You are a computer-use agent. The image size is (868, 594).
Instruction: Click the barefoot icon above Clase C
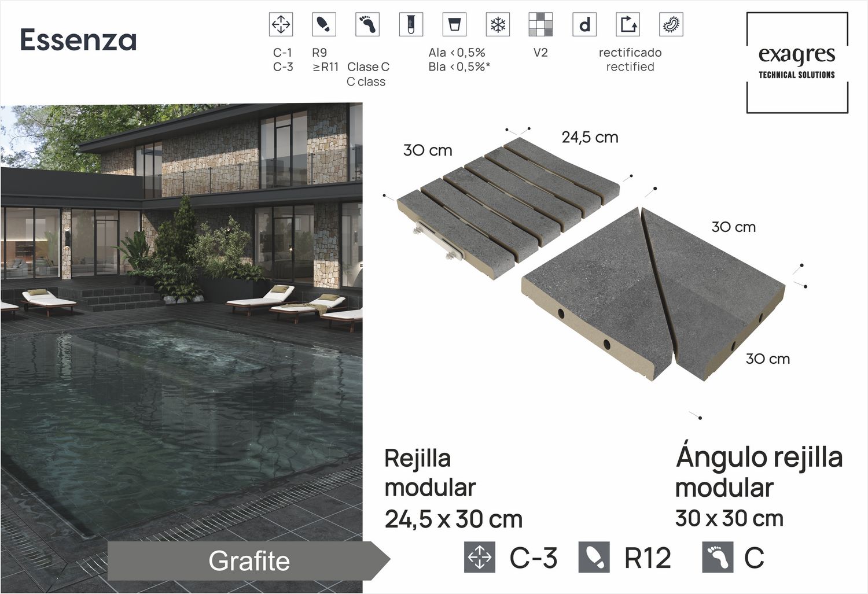(x=367, y=24)
